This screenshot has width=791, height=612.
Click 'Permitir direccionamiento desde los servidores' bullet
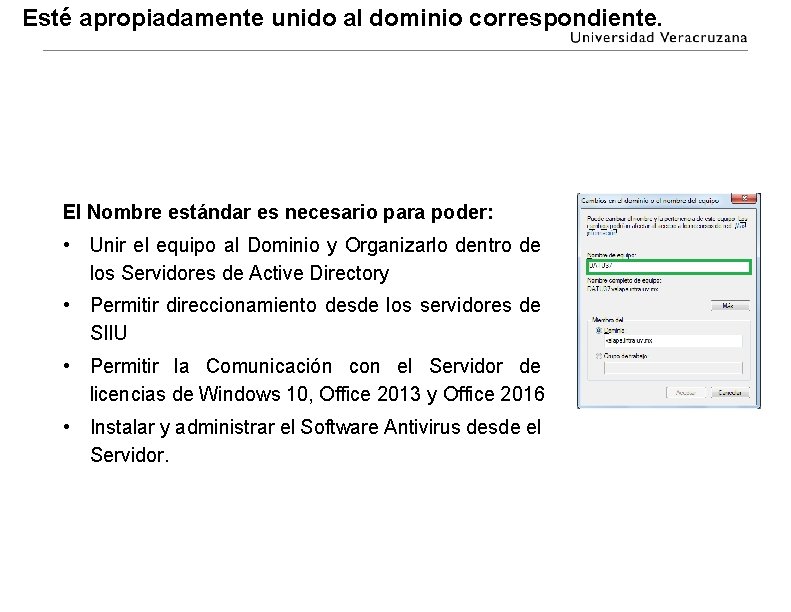315,319
